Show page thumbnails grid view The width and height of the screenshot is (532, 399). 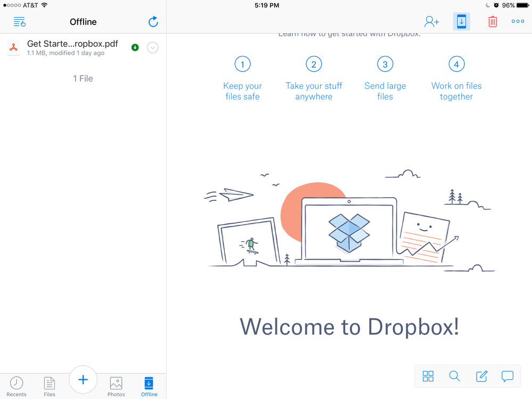tap(428, 377)
